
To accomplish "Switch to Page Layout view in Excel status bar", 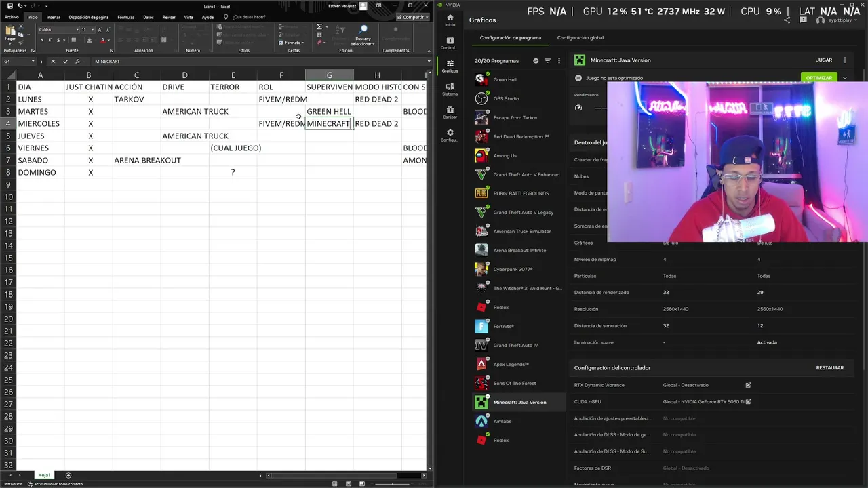I will point(348,484).
